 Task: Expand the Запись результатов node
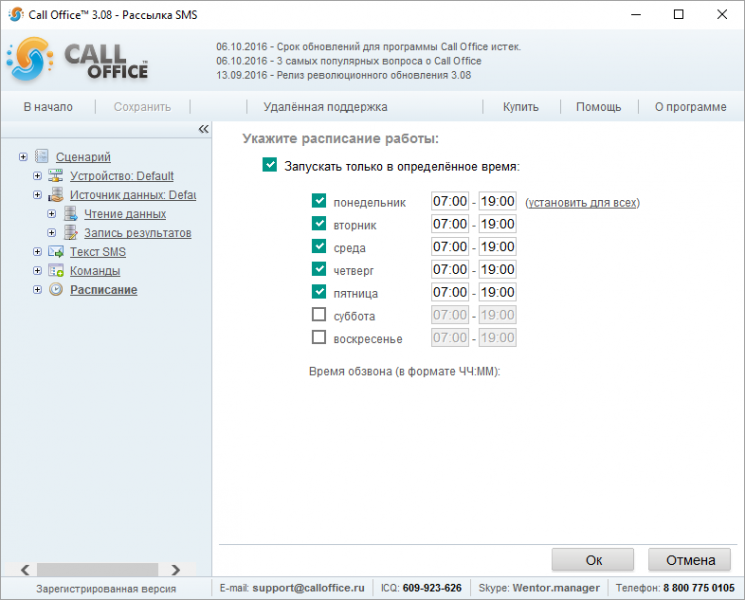[x=51, y=232]
